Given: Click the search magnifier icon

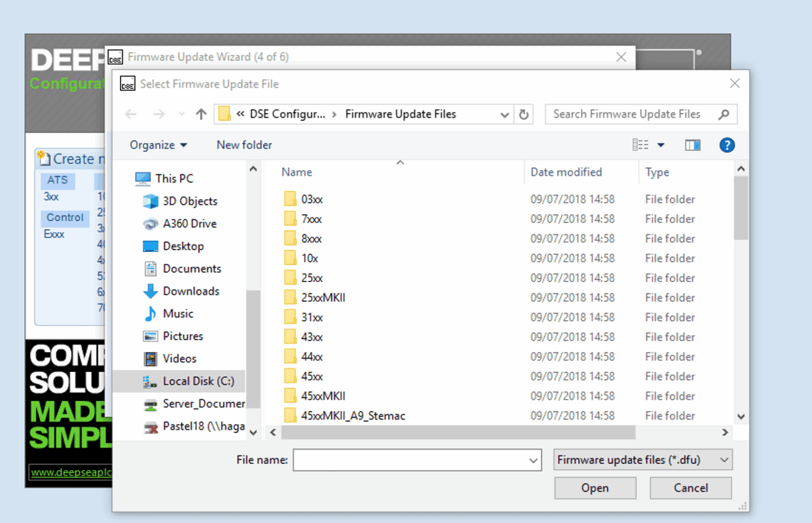Looking at the screenshot, I should (x=724, y=114).
